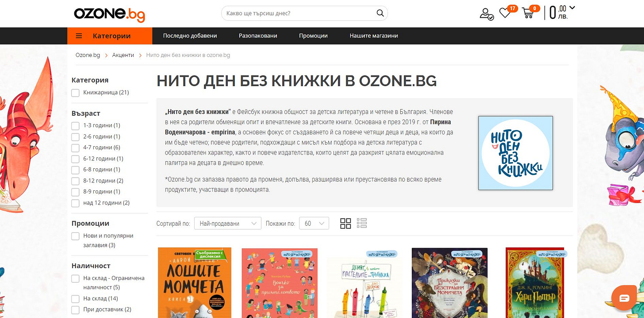Check the Книжарница (21) category box
Image resolution: width=644 pixels, height=318 pixels.
pos(75,93)
